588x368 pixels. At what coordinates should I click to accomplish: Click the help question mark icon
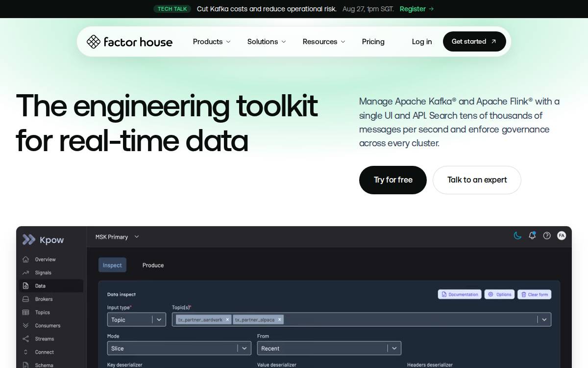[x=547, y=236]
